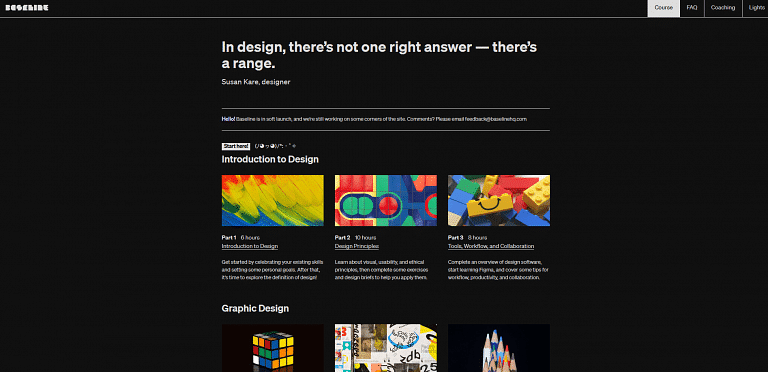Click the 'Get started by celebrating' description
This screenshot has height=372, width=768.
coord(272,270)
